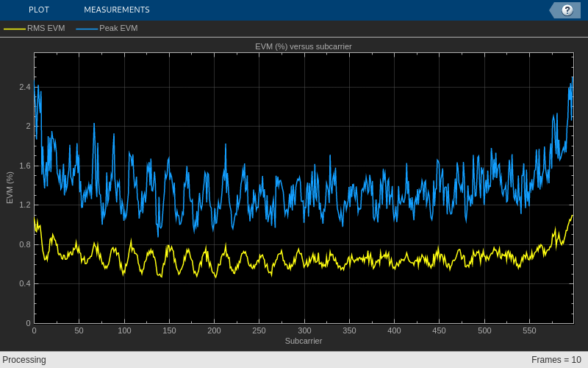Select the plot title 'EVM (%) versus subcarrier'
Screen dimensions: 588x368
click(303, 46)
